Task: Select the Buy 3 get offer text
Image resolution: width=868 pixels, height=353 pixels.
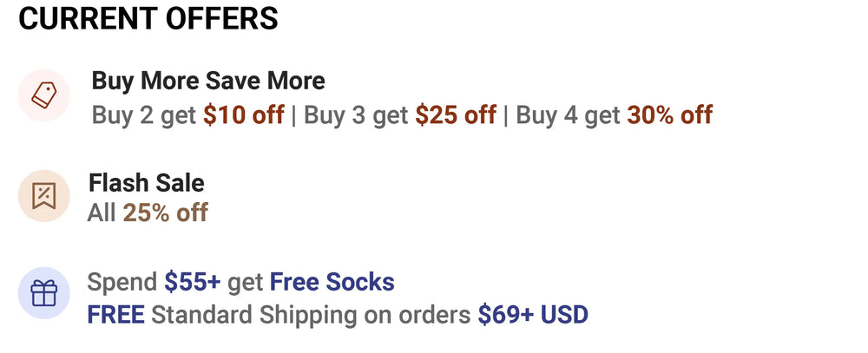Action: [356, 114]
